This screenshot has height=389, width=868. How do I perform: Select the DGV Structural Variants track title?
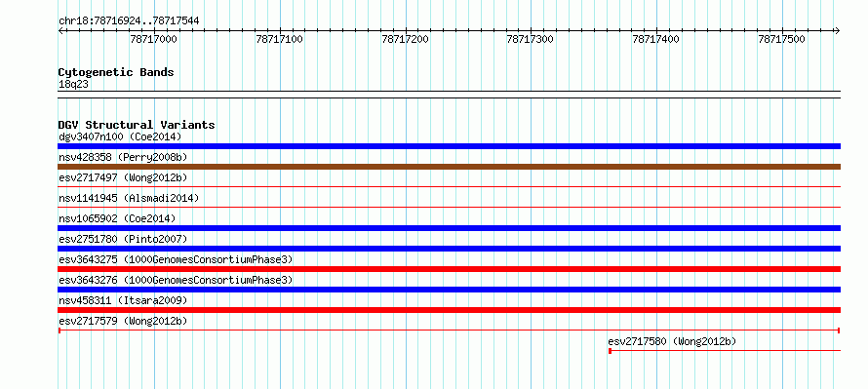(137, 125)
